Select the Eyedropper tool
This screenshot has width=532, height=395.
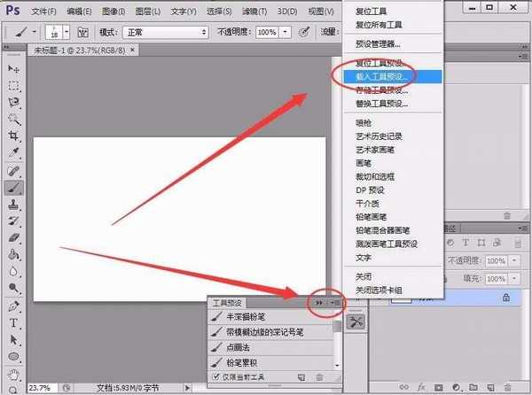pos(14,153)
